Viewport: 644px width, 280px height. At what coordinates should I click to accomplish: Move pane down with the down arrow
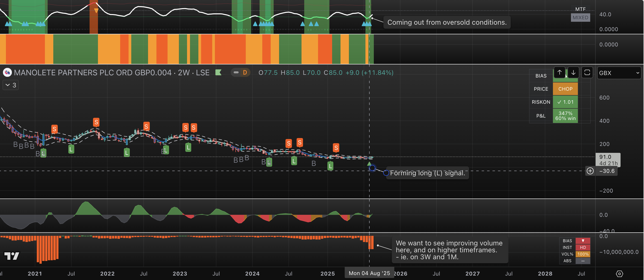point(573,73)
